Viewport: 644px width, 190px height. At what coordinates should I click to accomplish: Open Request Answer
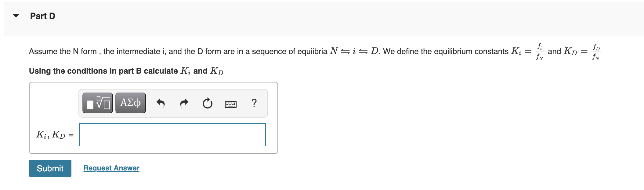click(111, 168)
